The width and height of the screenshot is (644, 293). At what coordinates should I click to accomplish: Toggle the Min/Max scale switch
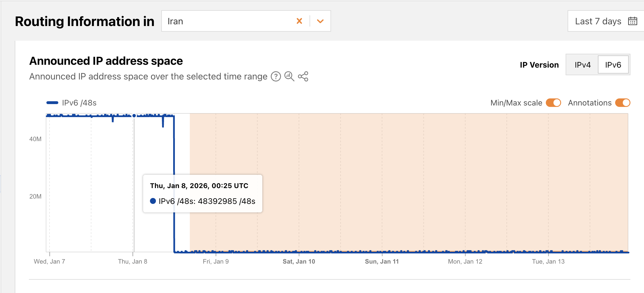coord(553,103)
